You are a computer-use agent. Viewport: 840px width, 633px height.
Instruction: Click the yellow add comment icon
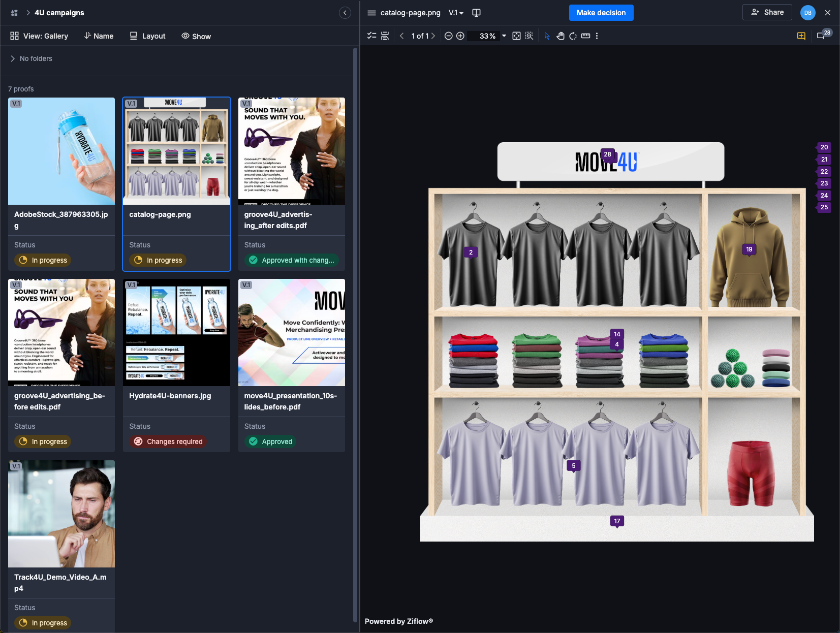point(801,36)
